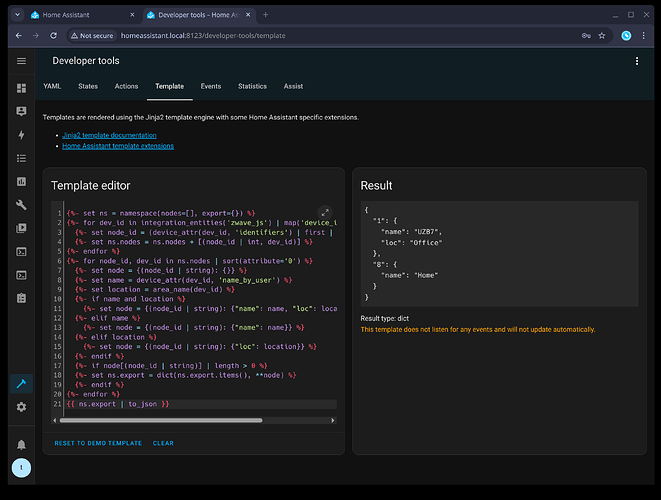Open Jinja2 template documentation link

click(x=109, y=135)
